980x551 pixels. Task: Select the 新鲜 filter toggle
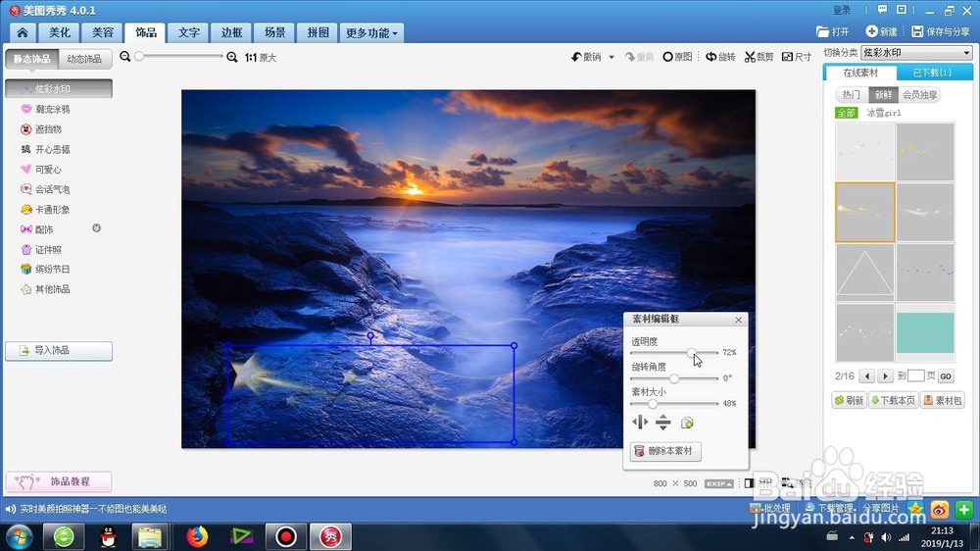pyautogui.click(x=883, y=94)
